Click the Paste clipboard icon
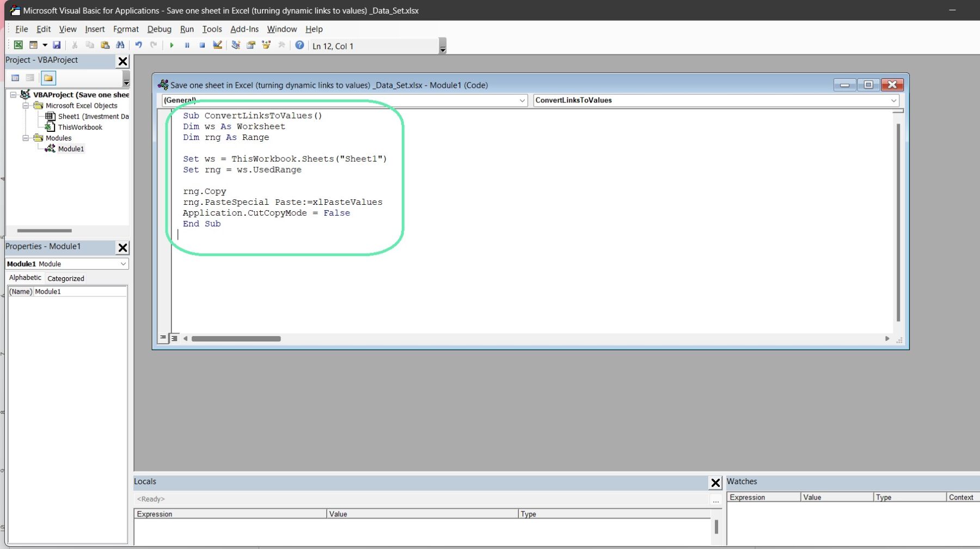980x549 pixels. 105,45
